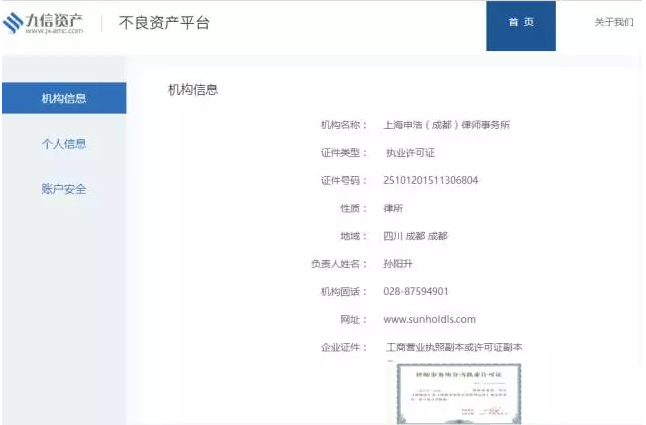Screen dimensions: 646x425
Task: Click the 工商营业执照副本或许可证副本 text
Action: click(x=454, y=347)
